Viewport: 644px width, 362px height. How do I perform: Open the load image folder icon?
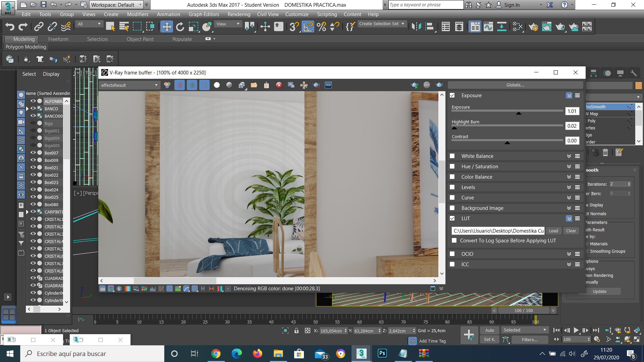(x=254, y=85)
